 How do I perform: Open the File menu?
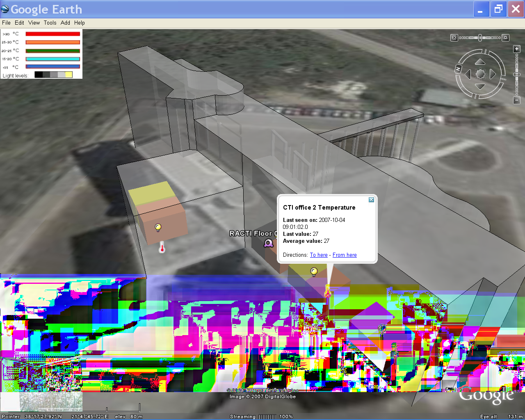(6, 23)
